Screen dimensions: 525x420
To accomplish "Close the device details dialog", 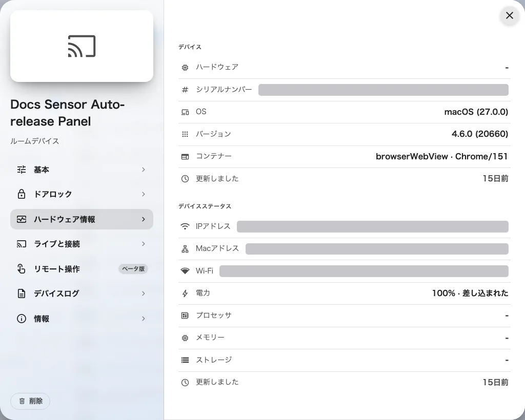I will point(509,15).
